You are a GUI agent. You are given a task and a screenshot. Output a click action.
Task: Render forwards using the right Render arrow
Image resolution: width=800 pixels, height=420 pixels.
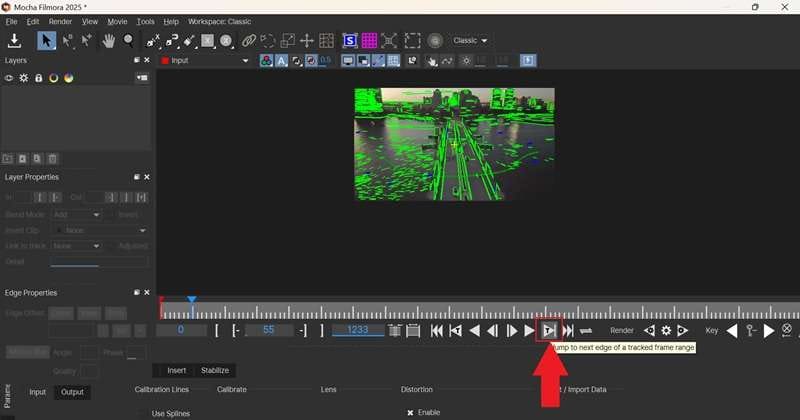coord(683,331)
